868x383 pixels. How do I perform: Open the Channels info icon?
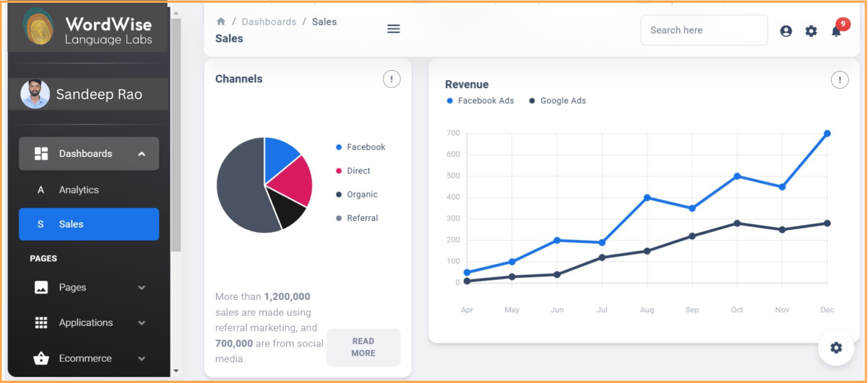pos(391,79)
